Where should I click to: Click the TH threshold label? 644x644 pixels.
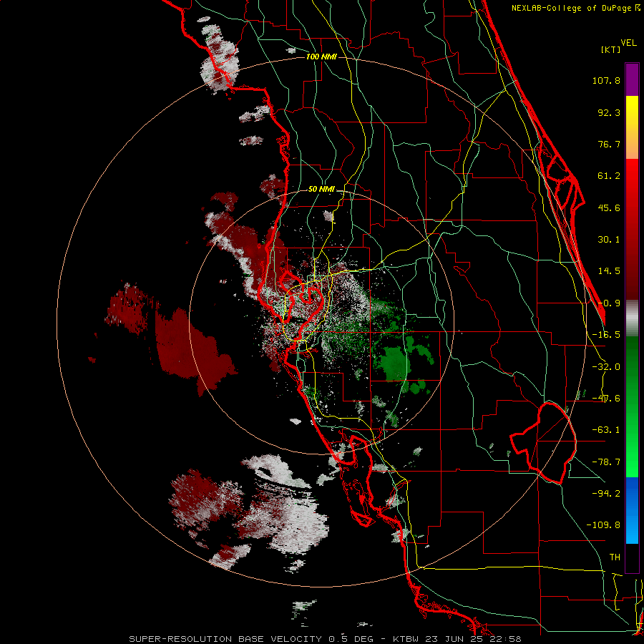pyautogui.click(x=615, y=557)
